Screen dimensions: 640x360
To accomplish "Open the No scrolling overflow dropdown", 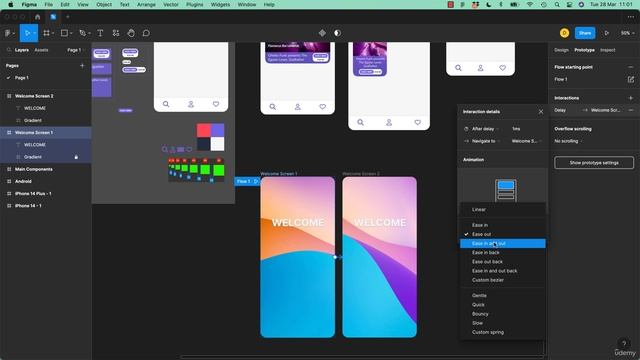I will point(568,141).
